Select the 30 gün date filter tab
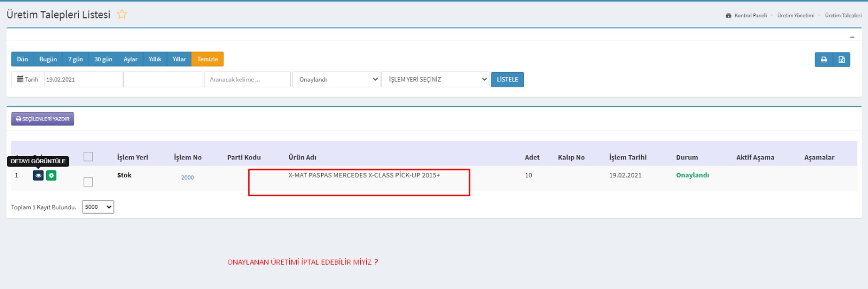Viewport: 868px width, 289px height. (103, 59)
